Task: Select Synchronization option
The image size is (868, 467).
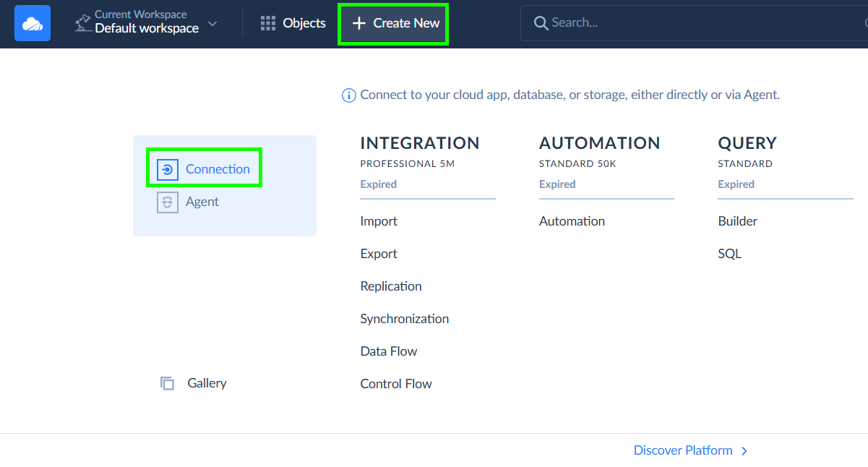Action: [x=405, y=319]
